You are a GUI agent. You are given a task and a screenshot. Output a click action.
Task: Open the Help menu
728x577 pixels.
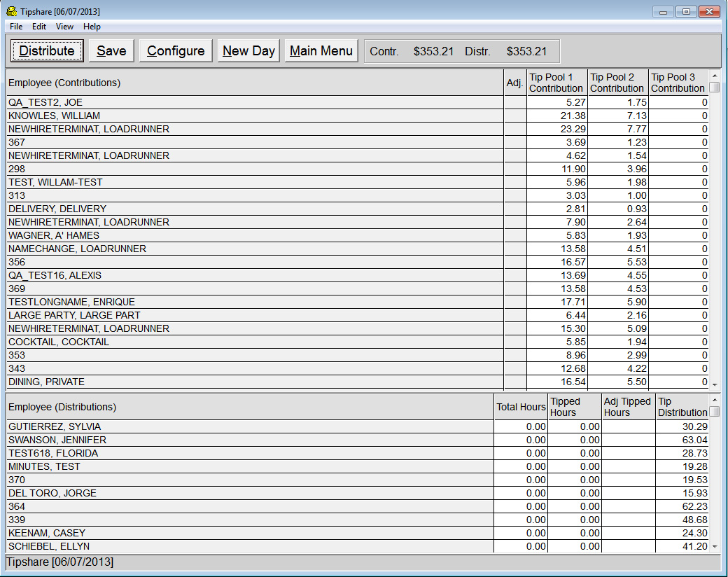(92, 27)
